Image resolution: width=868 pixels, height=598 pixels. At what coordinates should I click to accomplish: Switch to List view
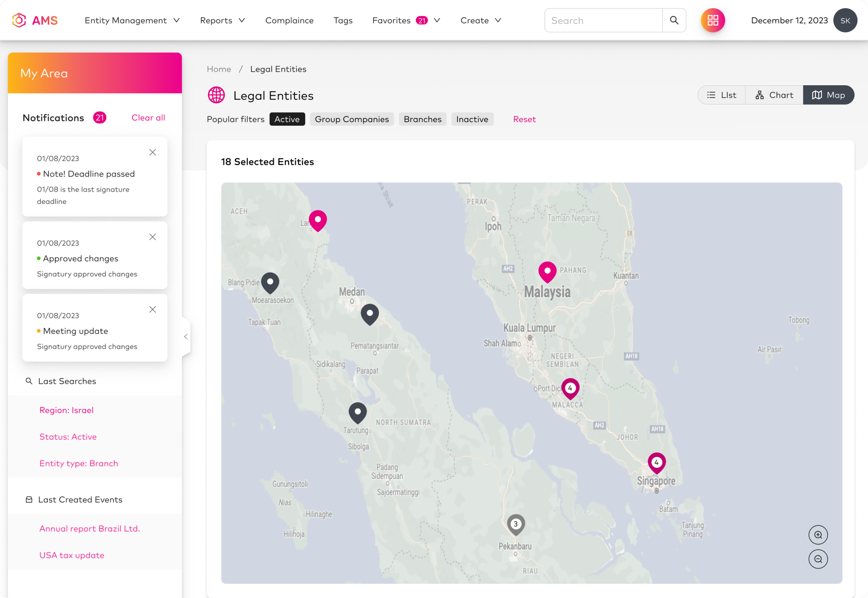tap(721, 95)
